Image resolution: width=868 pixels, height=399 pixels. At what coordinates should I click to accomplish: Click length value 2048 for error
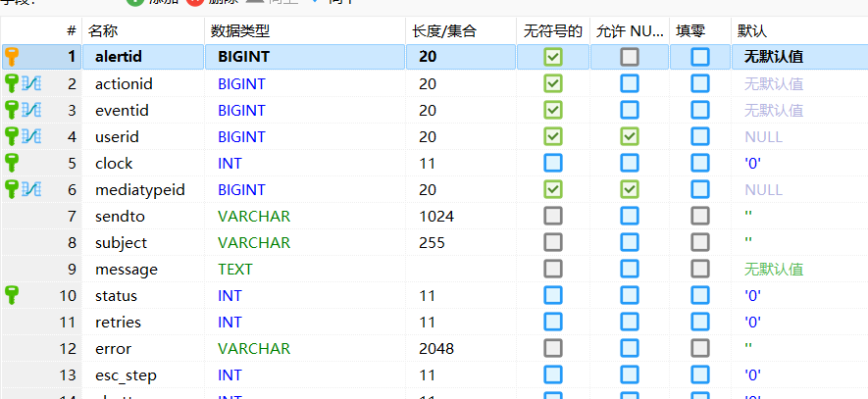pyautogui.click(x=436, y=349)
